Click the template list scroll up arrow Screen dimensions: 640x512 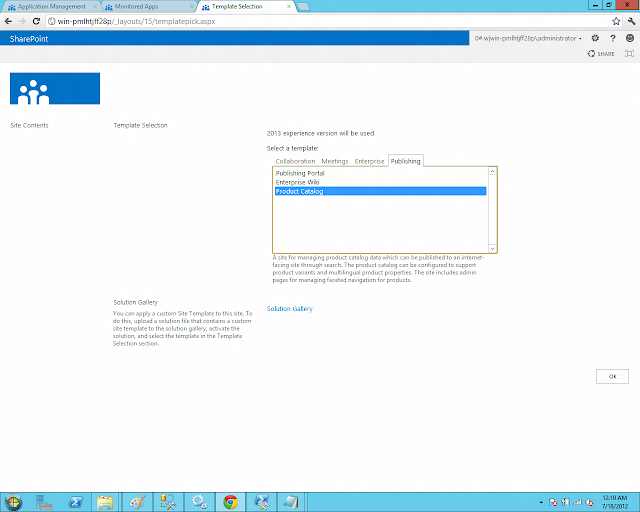pyautogui.click(x=493, y=171)
